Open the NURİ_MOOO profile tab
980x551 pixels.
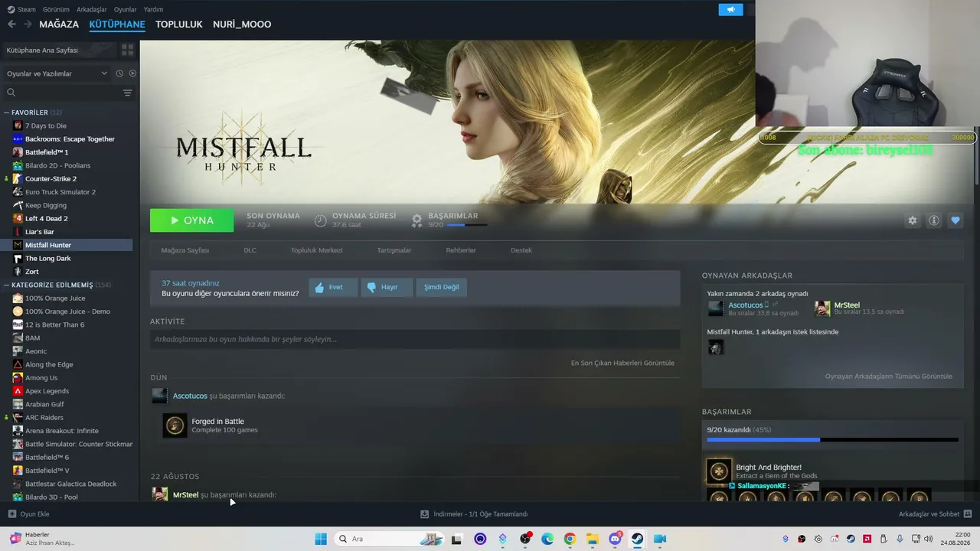click(242, 24)
